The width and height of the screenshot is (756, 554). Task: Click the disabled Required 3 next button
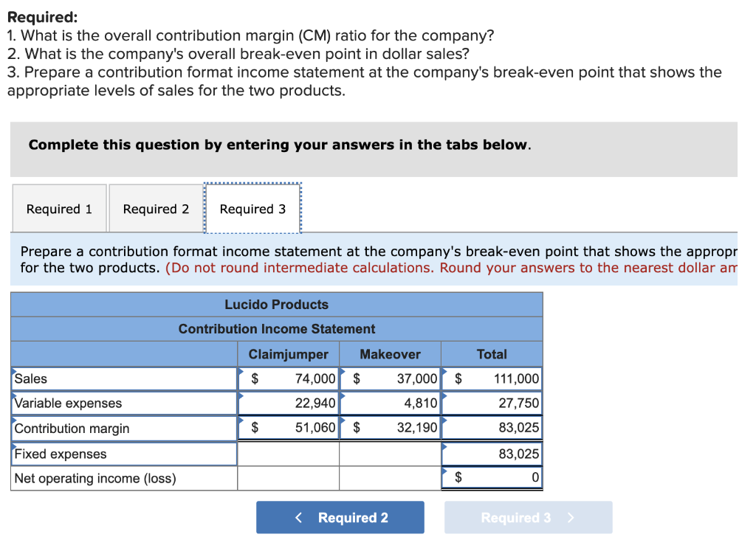point(529,517)
